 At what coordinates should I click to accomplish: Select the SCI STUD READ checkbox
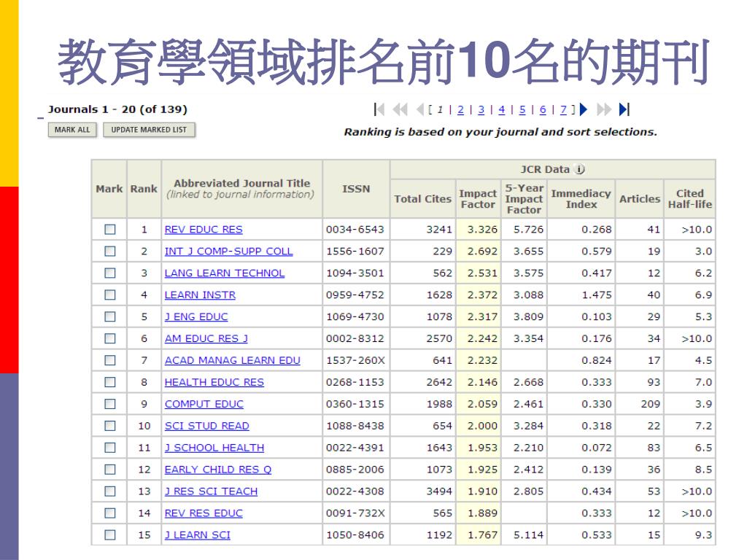tap(110, 426)
